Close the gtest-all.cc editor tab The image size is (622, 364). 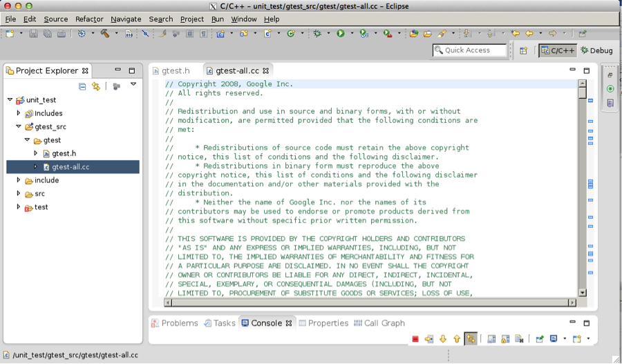pos(266,70)
